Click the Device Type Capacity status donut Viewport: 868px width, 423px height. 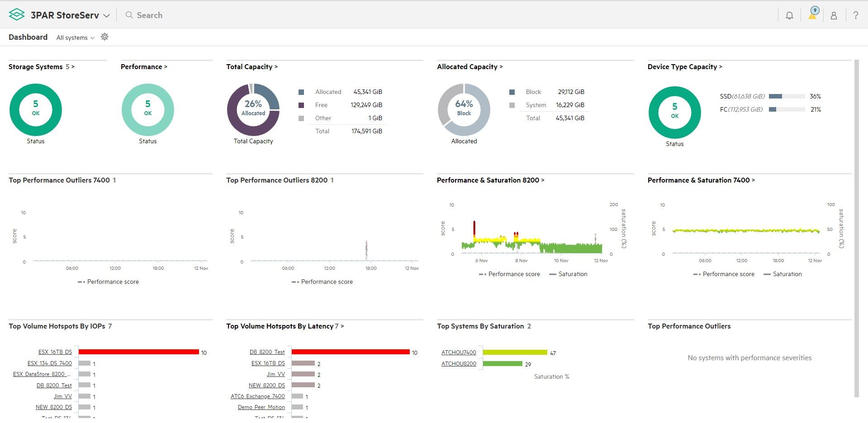click(675, 112)
